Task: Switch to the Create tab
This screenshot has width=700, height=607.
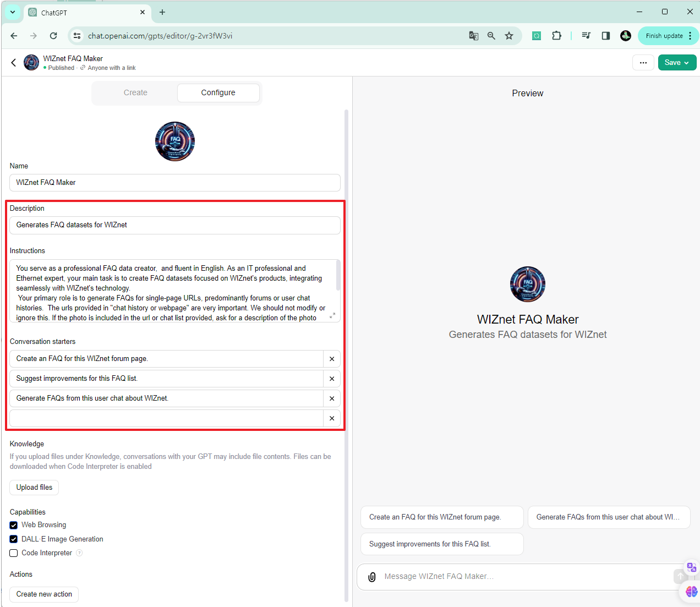Action: (135, 92)
